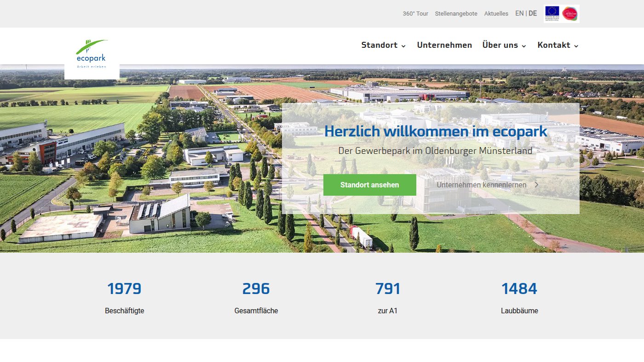Viewport: 644px width, 362px height.
Task: Open the Standort navigation item
Action: click(x=379, y=45)
